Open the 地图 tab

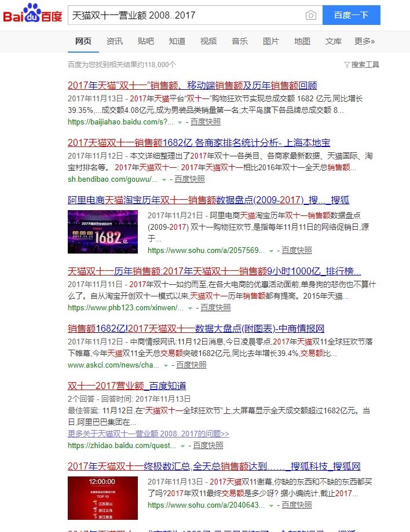pos(302,41)
